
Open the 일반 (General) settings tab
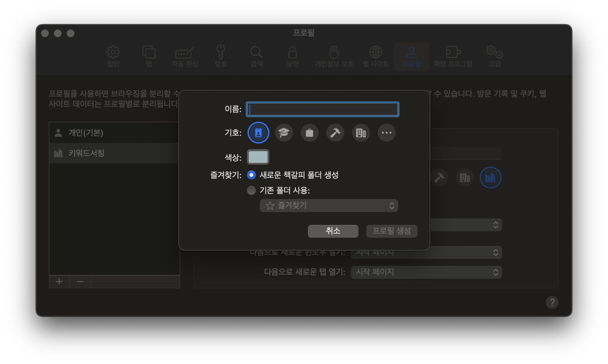click(x=113, y=57)
